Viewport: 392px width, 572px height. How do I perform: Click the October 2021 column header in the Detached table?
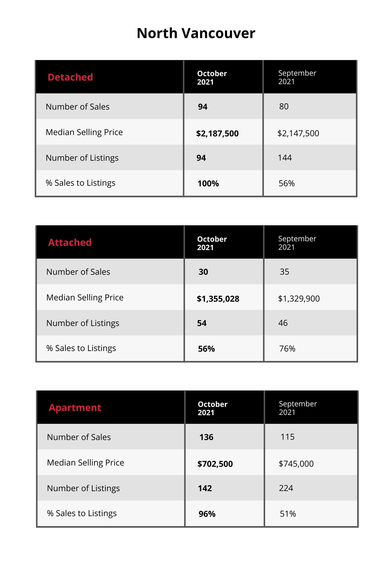click(212, 78)
